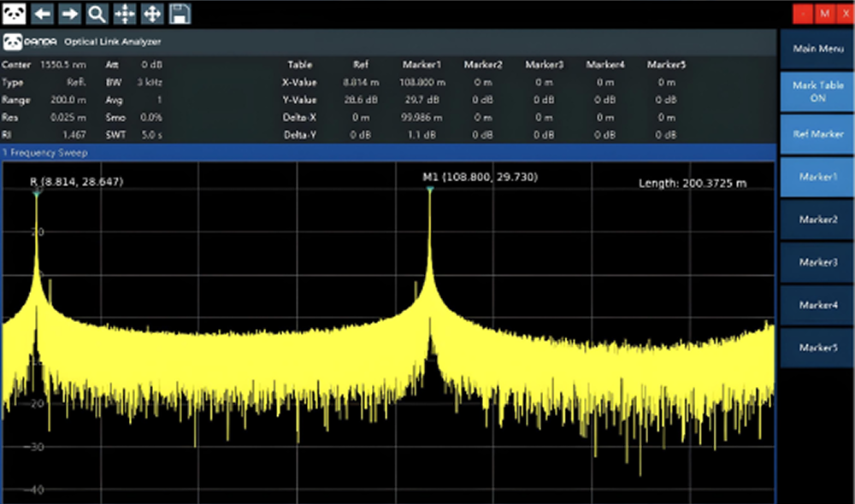Image resolution: width=855 pixels, height=504 pixels.
Task: Click the M1 marker peak on the trace
Action: pos(430,190)
